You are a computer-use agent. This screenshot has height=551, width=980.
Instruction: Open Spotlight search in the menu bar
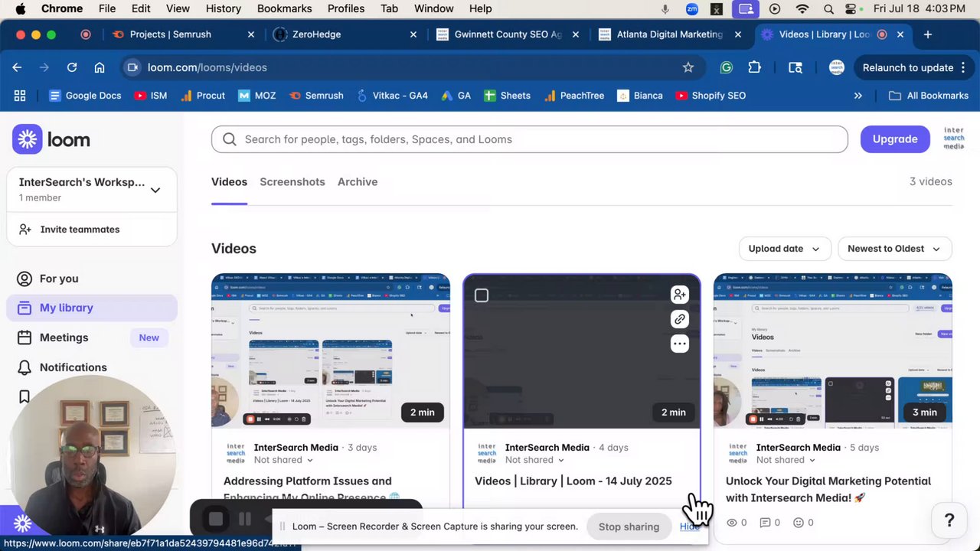click(828, 9)
